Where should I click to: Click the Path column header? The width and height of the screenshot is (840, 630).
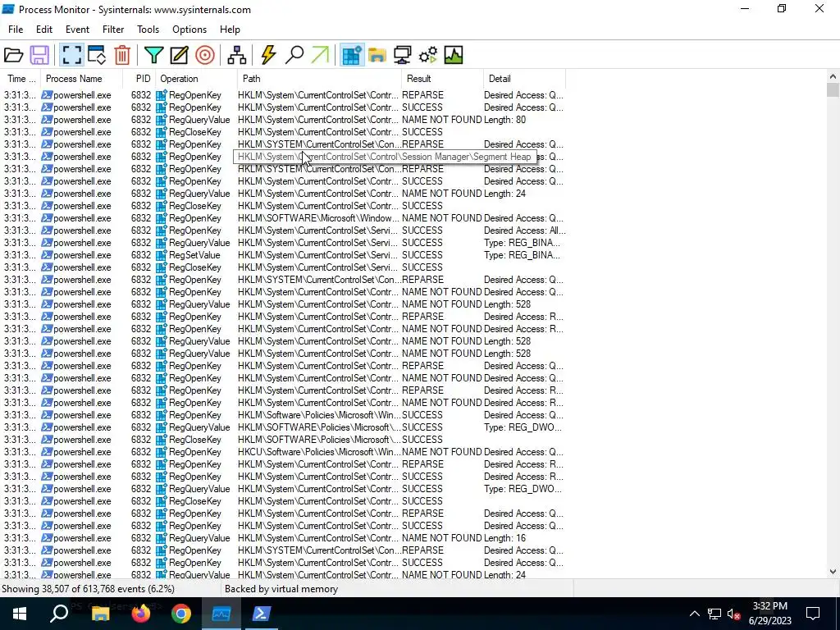(x=319, y=79)
